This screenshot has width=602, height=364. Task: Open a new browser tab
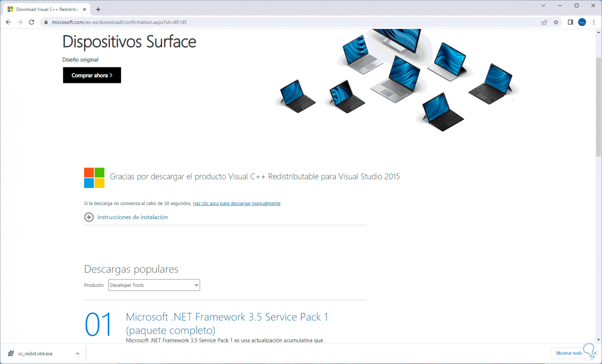[x=98, y=9]
